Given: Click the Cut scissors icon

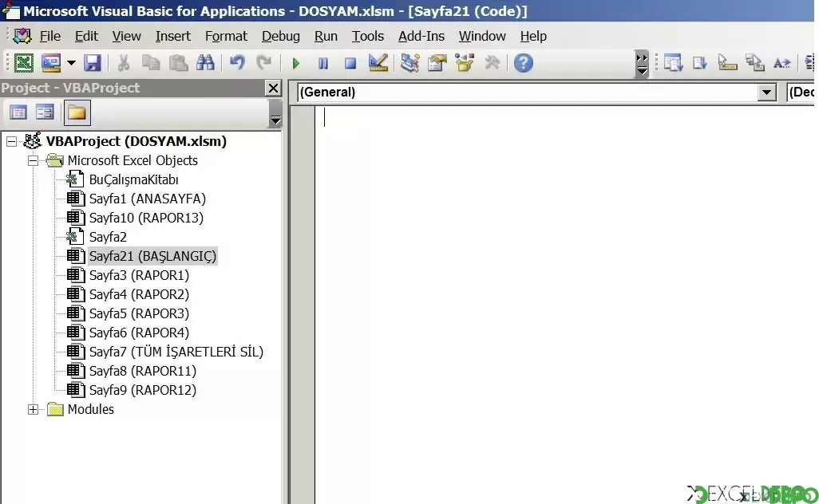Looking at the screenshot, I should pos(124,63).
